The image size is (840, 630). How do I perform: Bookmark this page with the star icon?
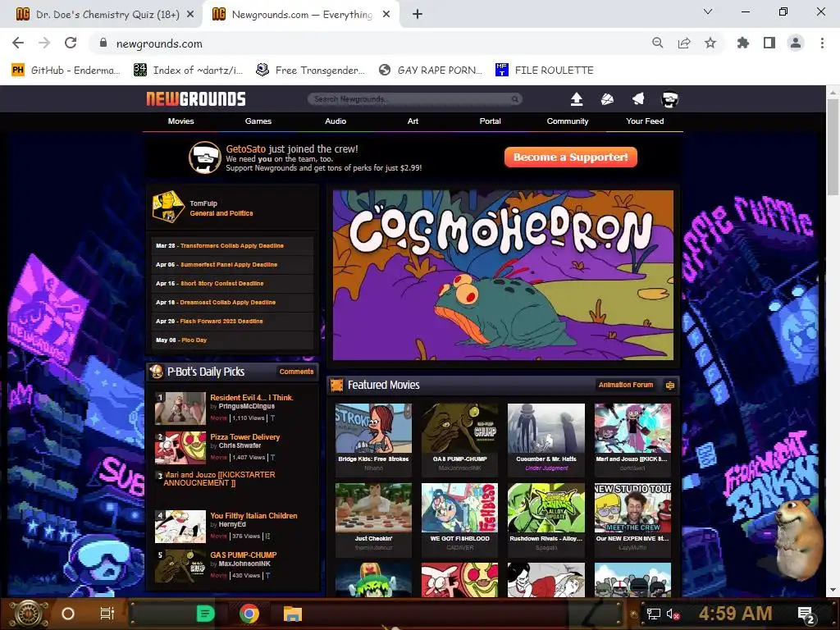[710, 43]
